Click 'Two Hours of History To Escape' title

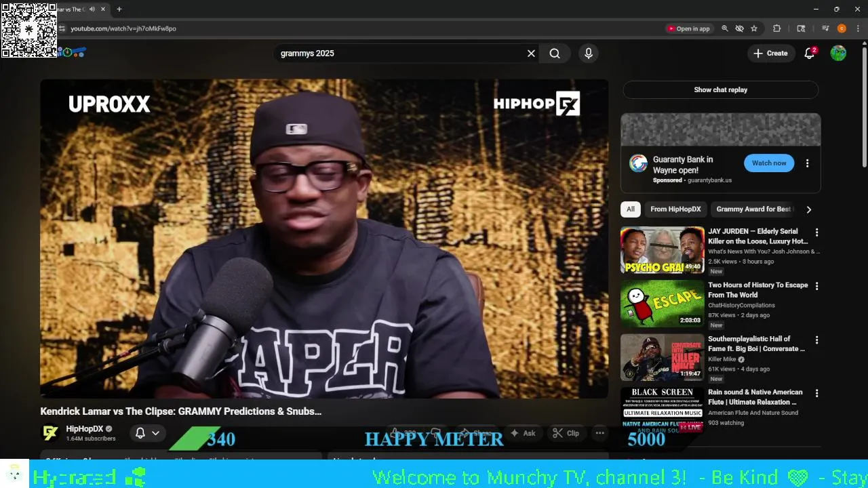tap(757, 289)
